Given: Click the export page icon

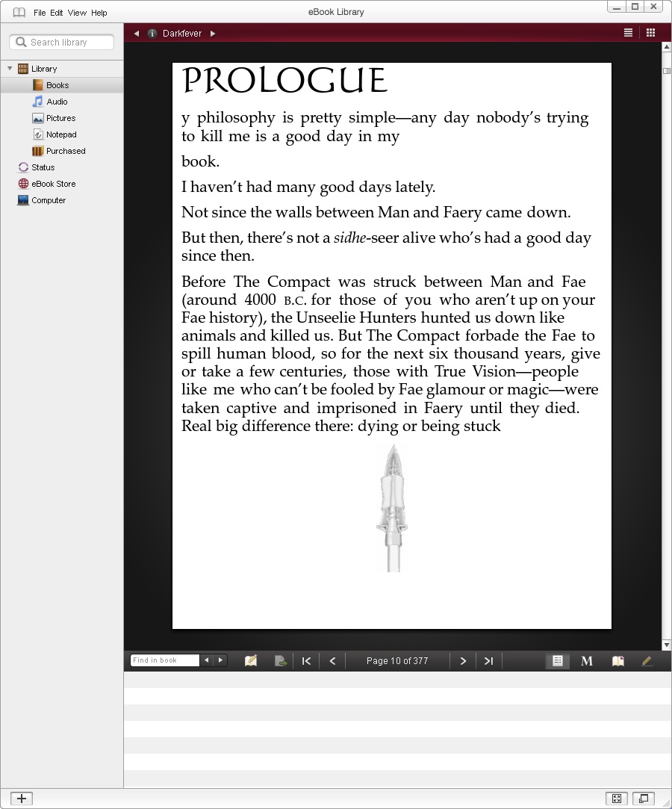Looking at the screenshot, I should pos(281,661).
